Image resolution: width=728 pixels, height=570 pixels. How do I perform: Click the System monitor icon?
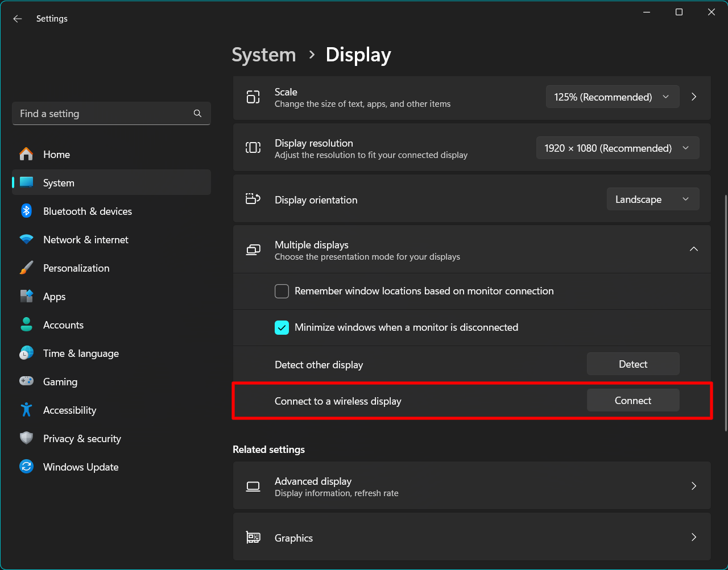pos(26,182)
